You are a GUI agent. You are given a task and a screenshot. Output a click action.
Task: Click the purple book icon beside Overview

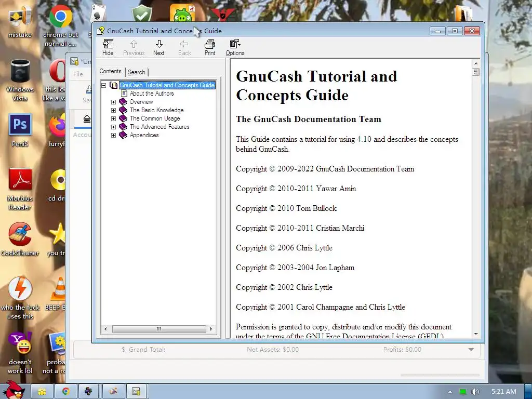point(123,102)
